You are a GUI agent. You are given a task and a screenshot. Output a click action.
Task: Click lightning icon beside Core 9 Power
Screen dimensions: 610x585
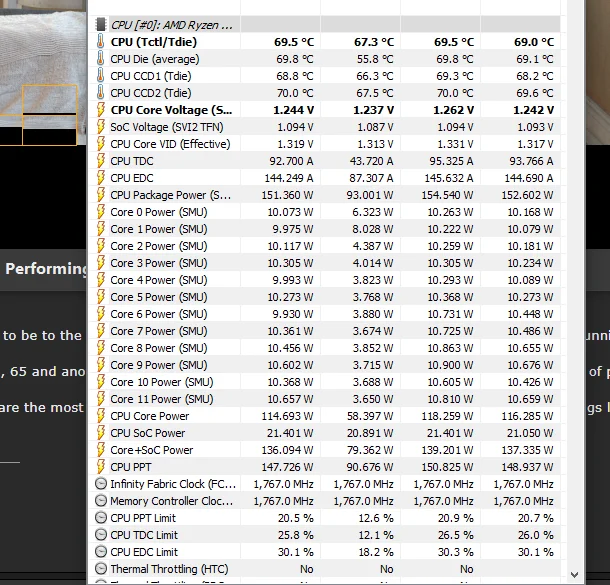[x=101, y=364]
